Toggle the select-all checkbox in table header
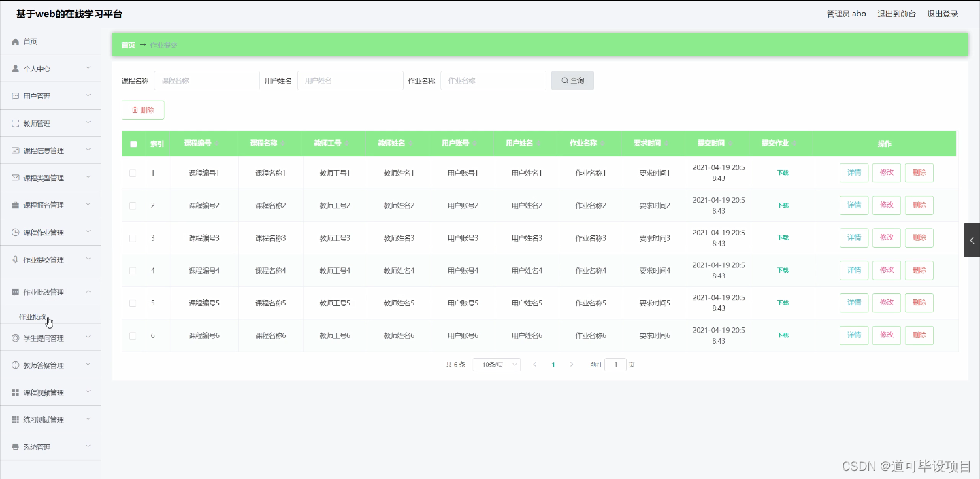Viewport: 980px width, 479px height. (x=133, y=143)
